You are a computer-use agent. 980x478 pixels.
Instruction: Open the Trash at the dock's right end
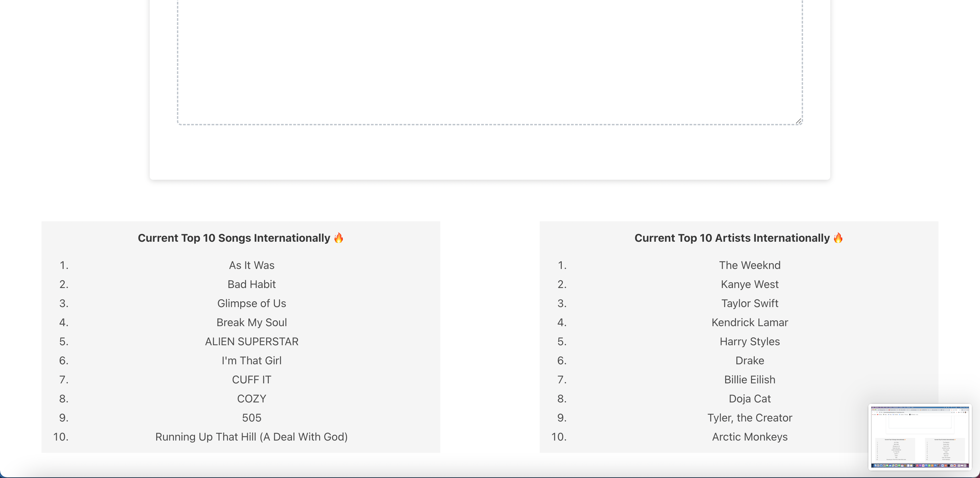click(965, 466)
